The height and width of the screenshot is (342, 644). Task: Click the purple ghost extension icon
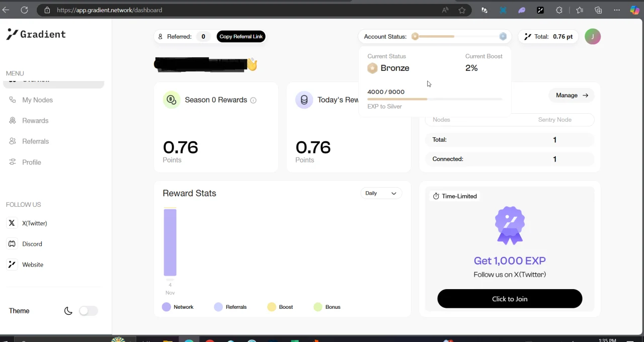[522, 10]
